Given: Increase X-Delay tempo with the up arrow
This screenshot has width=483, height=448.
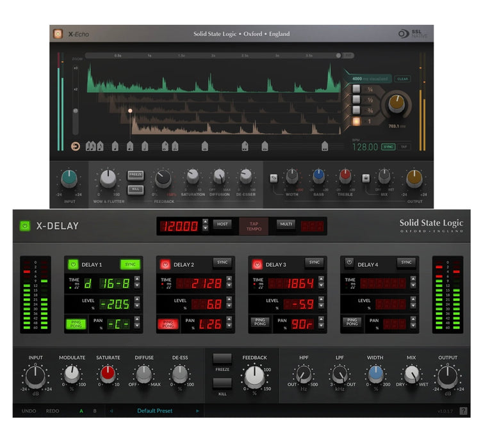Looking at the screenshot, I should coord(205,221).
